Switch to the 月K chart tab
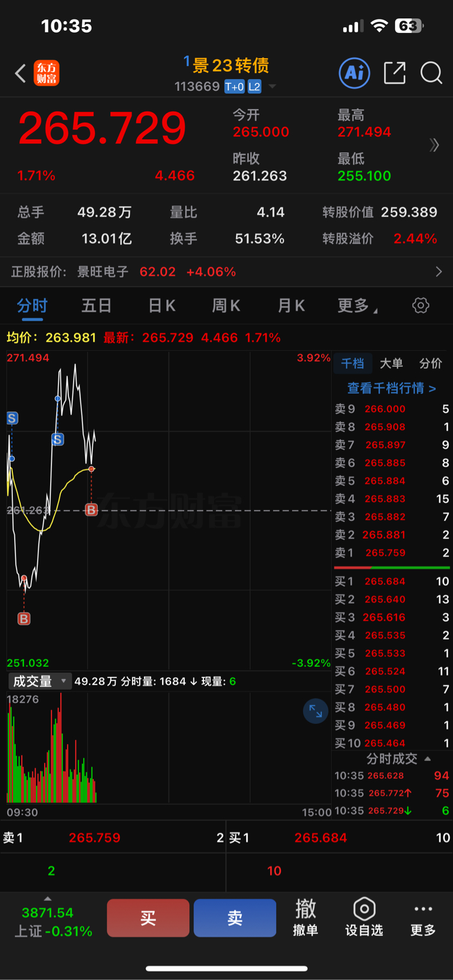Screen dimensions: 453x980 (x=291, y=305)
